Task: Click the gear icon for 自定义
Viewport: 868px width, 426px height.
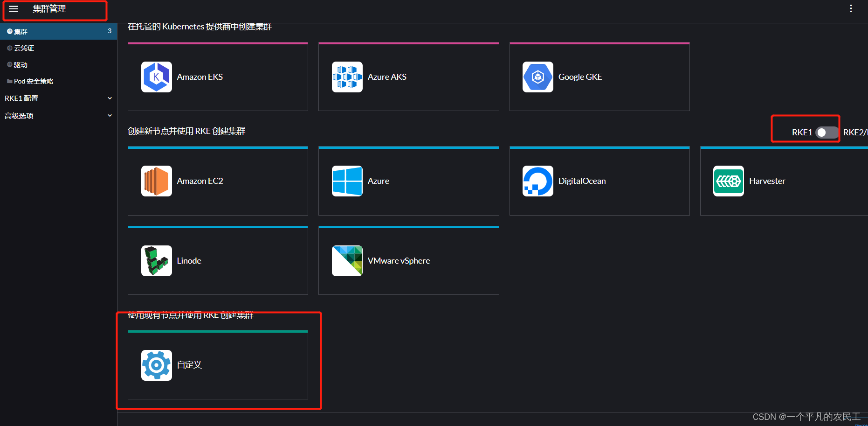Action: pyautogui.click(x=157, y=365)
